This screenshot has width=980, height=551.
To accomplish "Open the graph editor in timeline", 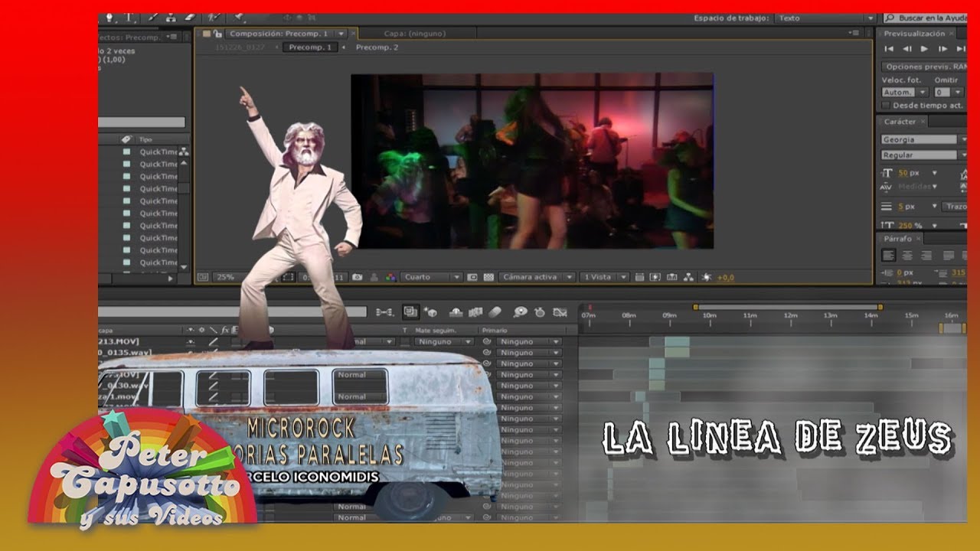I will [560, 312].
